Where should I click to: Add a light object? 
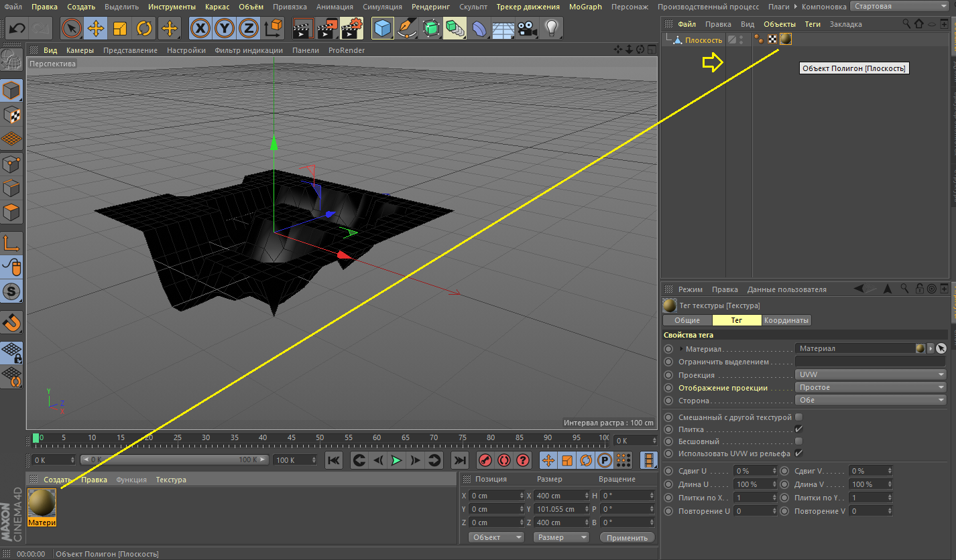coord(552,28)
